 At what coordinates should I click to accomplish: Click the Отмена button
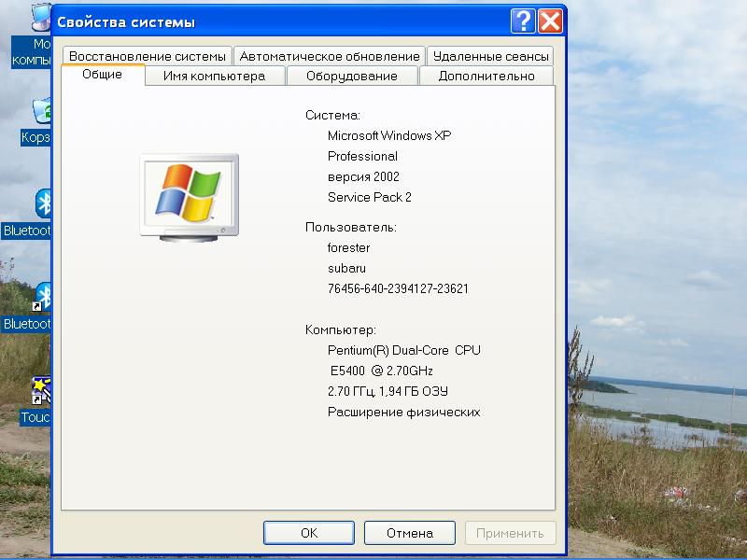click(x=410, y=533)
